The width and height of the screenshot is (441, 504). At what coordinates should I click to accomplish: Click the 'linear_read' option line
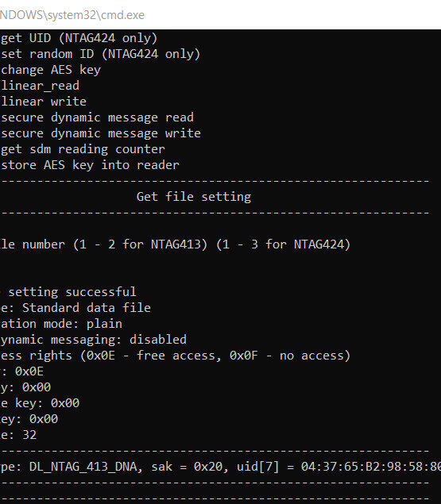[40, 86]
